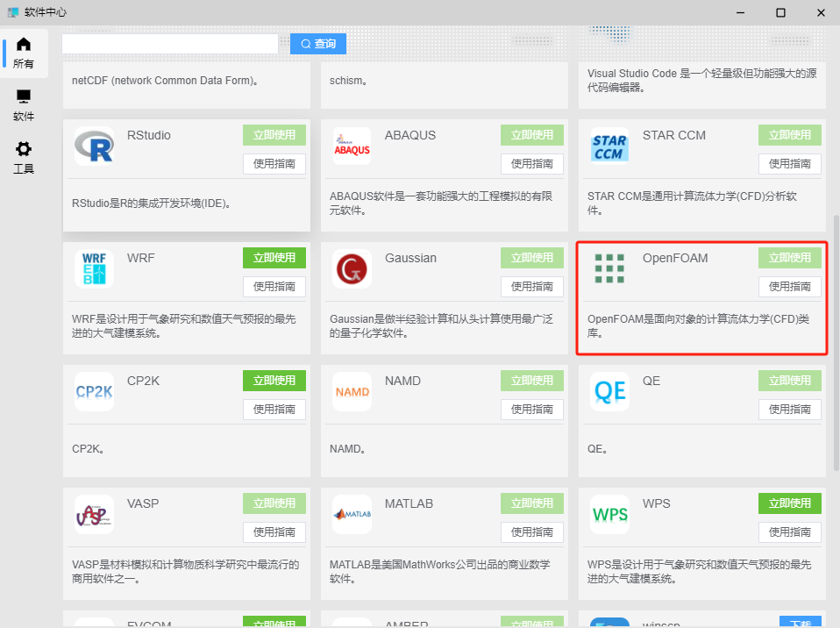
Task: Click the NAMD card title text
Action: coord(402,381)
